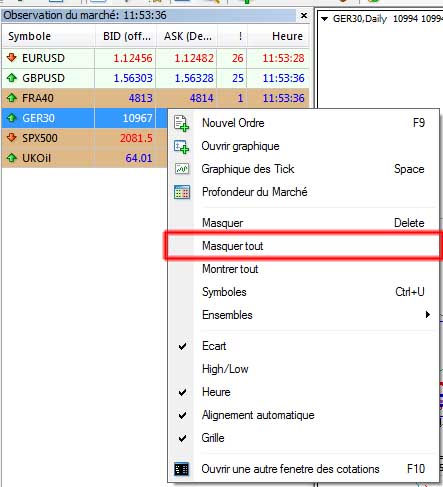The image size is (443, 487).
Task: Click the Profondeur du Marché grid icon
Action: tap(182, 192)
